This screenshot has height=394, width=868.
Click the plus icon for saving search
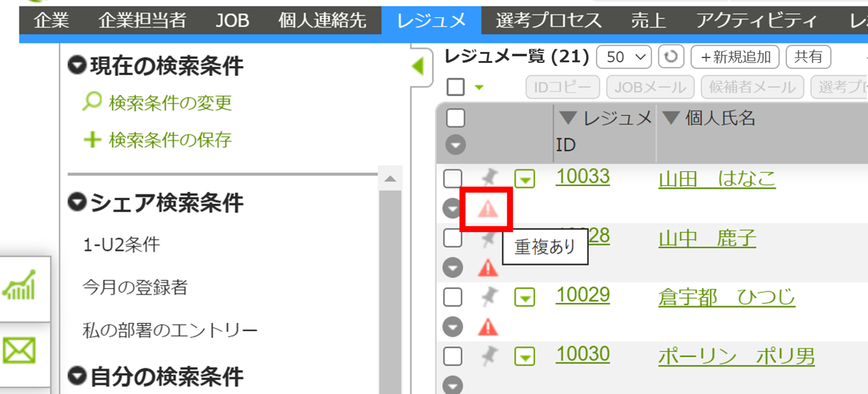pos(92,139)
